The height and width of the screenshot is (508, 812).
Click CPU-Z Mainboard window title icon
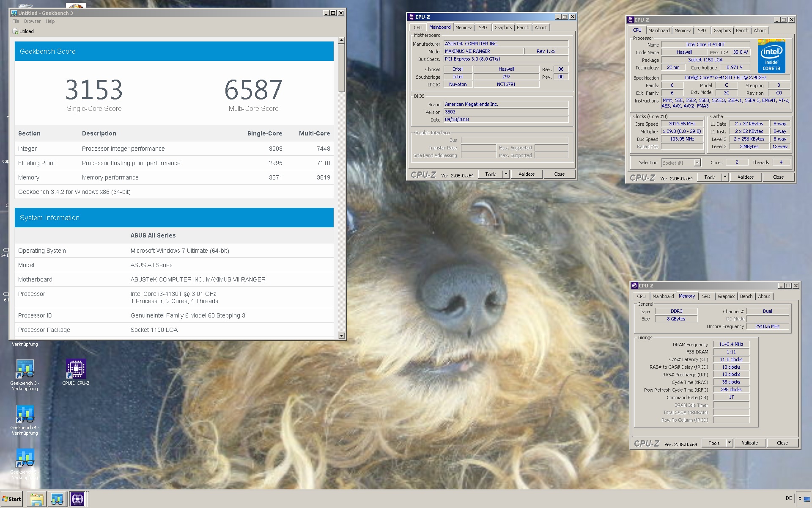click(411, 17)
